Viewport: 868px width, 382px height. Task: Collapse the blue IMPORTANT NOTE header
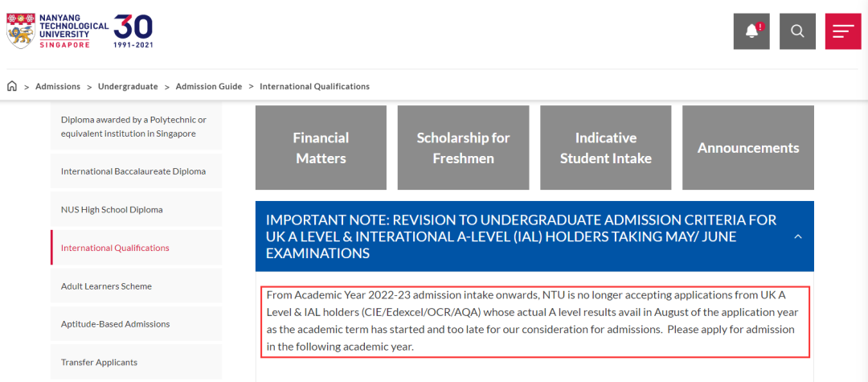pyautogui.click(x=534, y=236)
